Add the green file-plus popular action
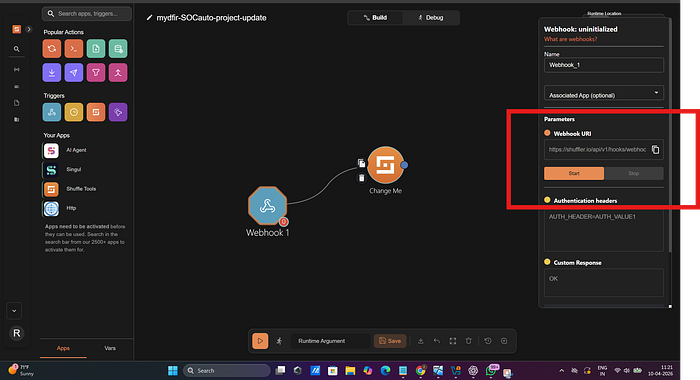Screen dimensions: 700x380 pos(96,49)
